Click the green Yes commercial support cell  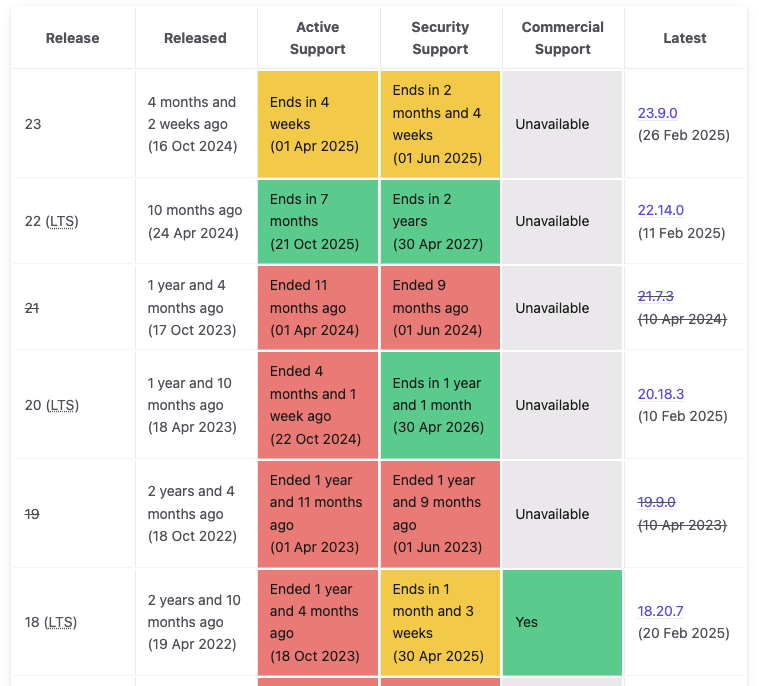tap(562, 623)
